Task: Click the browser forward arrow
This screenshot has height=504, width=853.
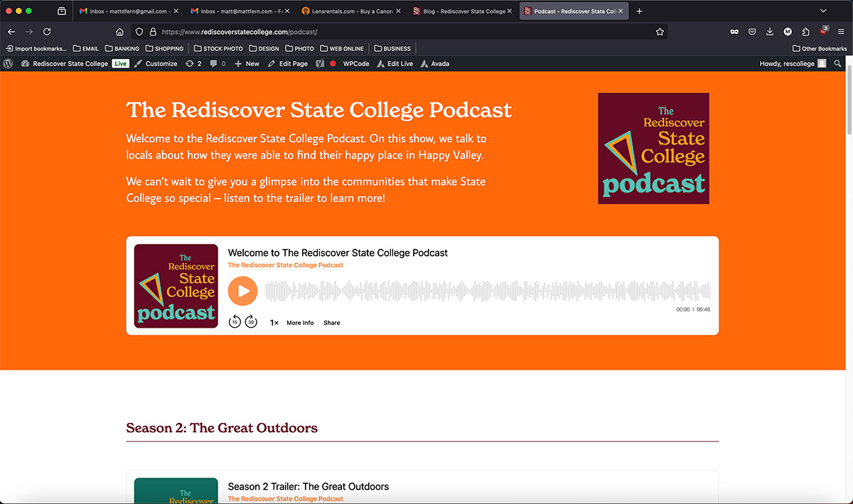Action: pos(29,32)
